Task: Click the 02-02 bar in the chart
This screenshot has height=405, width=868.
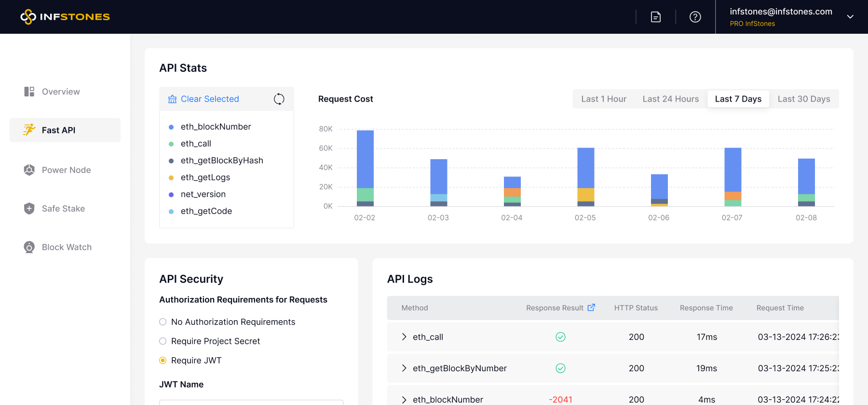Action: coord(365,168)
